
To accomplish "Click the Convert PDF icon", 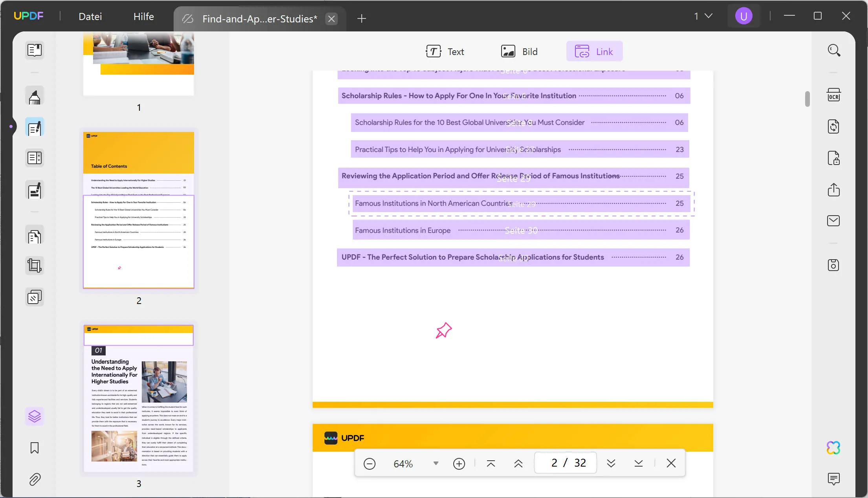I will point(833,127).
